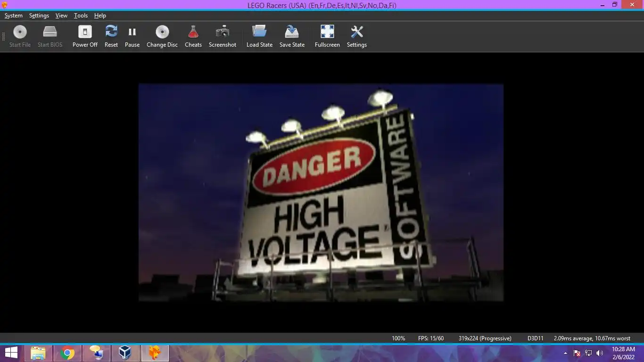Reset the running game

111,36
